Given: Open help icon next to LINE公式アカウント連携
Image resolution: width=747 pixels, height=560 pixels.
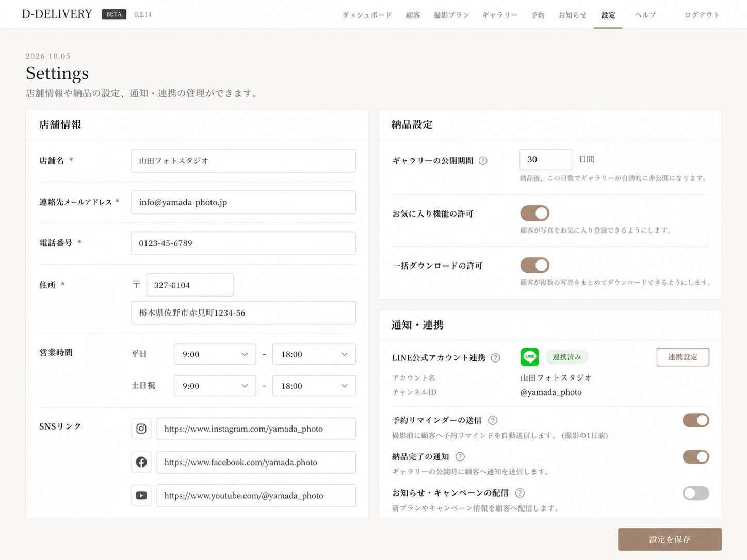Looking at the screenshot, I should 495,358.
